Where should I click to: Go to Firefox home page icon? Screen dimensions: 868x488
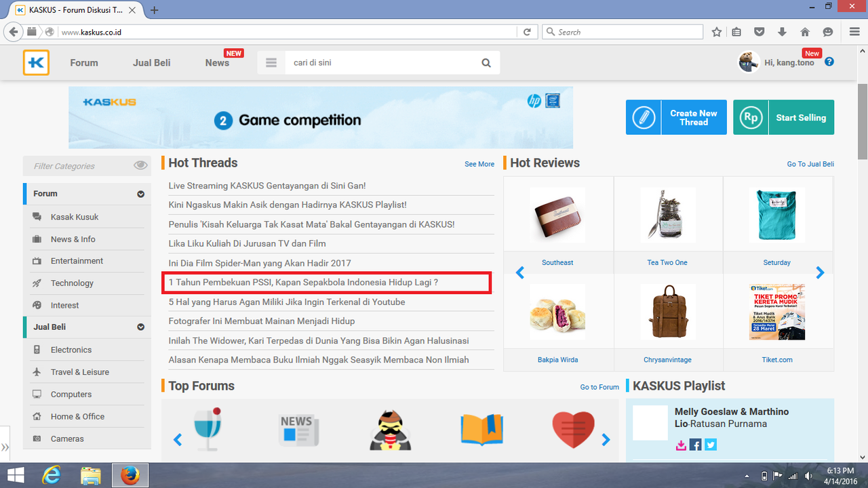805,32
